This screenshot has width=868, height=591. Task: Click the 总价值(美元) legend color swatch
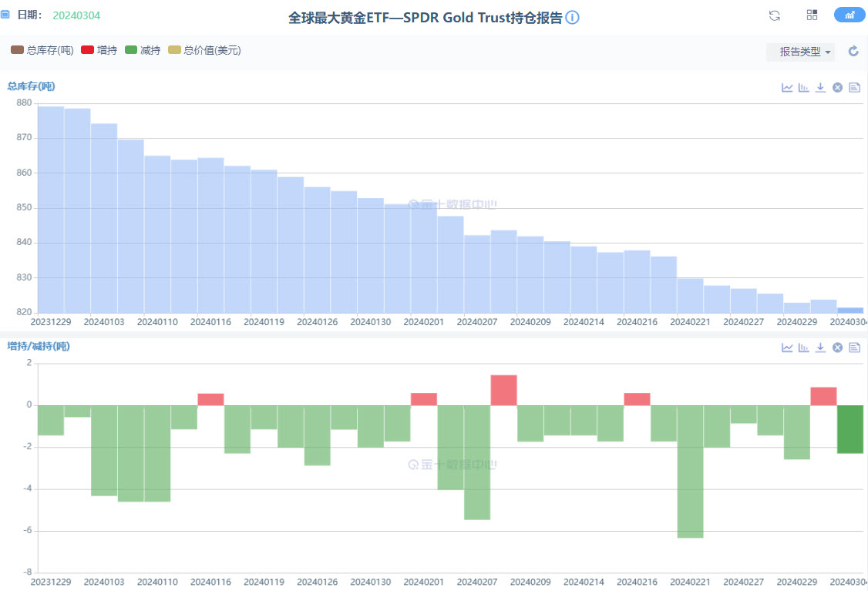coord(174,50)
